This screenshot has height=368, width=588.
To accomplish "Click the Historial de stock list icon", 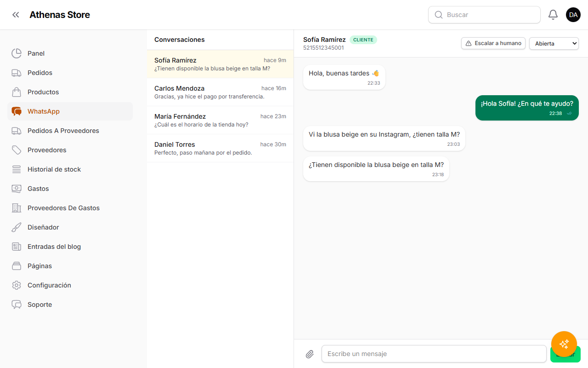I will pos(17,169).
